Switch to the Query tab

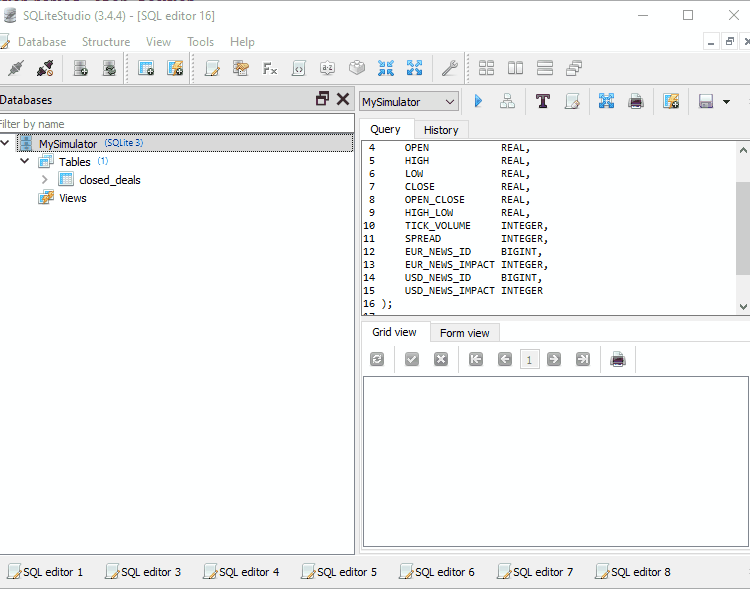tap(385, 129)
